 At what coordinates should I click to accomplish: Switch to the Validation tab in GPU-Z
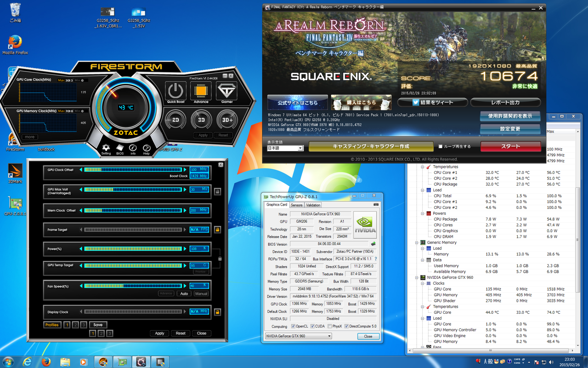pos(313,205)
